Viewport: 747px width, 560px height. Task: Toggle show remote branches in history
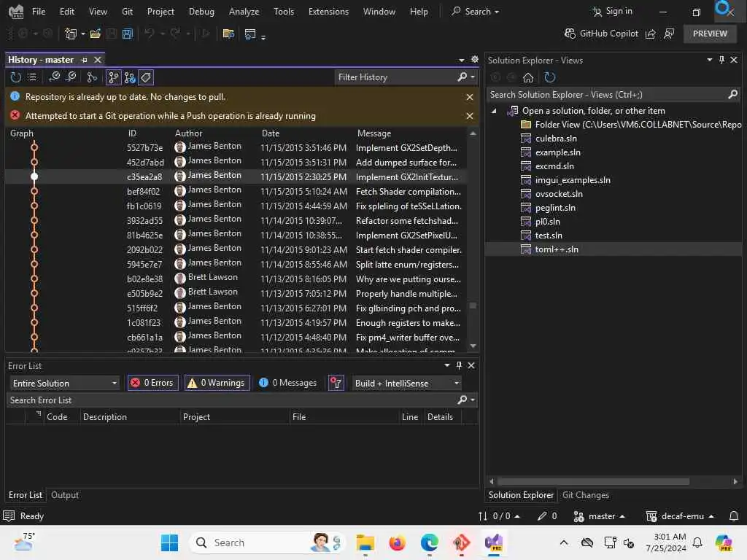pos(130,77)
